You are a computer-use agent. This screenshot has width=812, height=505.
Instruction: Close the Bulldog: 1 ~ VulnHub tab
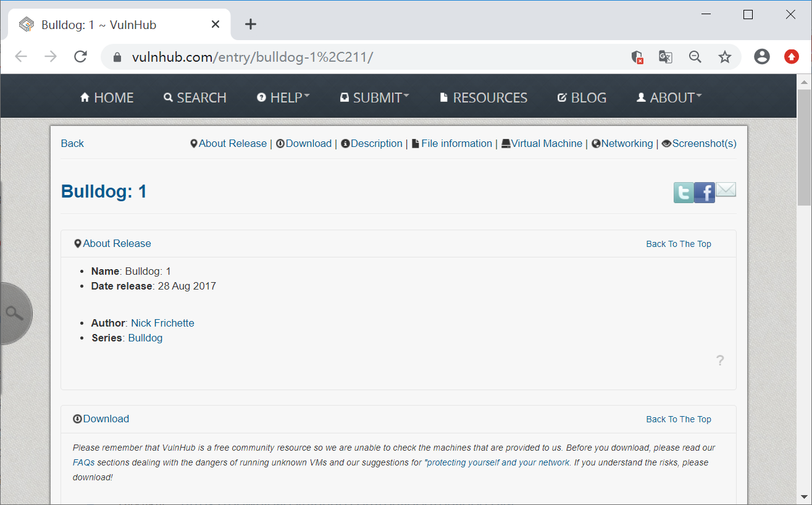pyautogui.click(x=216, y=25)
